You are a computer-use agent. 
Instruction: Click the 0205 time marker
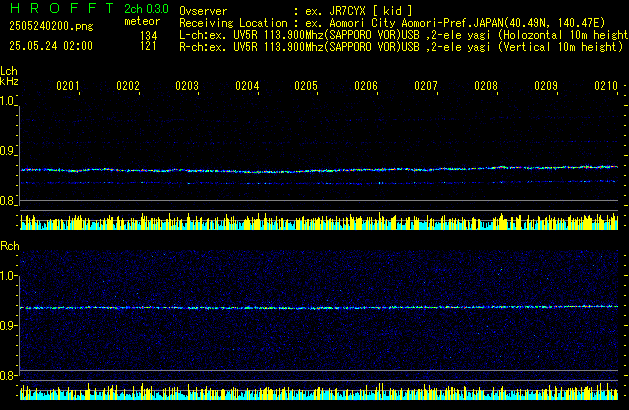point(306,86)
